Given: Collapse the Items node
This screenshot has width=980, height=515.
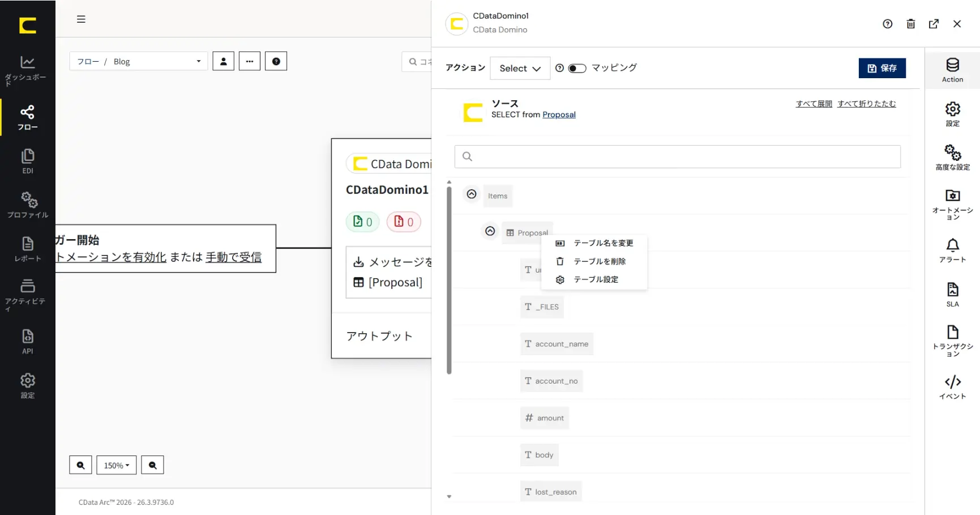Looking at the screenshot, I should click(472, 194).
